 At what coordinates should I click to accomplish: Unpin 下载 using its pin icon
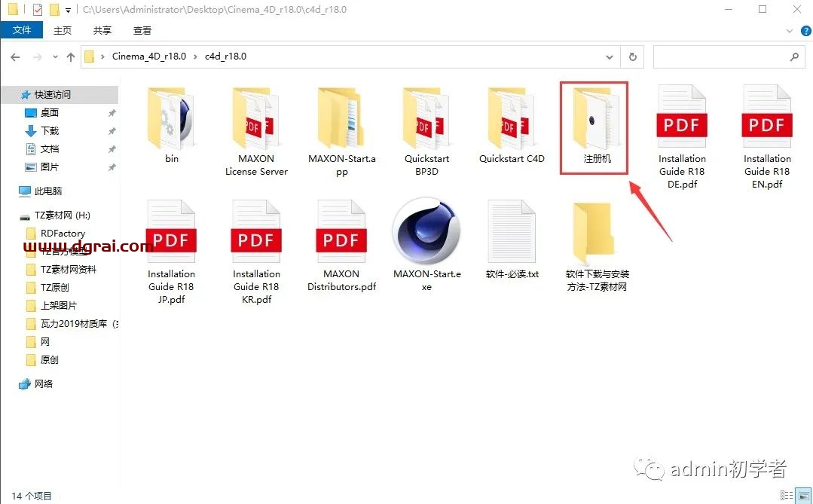coord(112,131)
